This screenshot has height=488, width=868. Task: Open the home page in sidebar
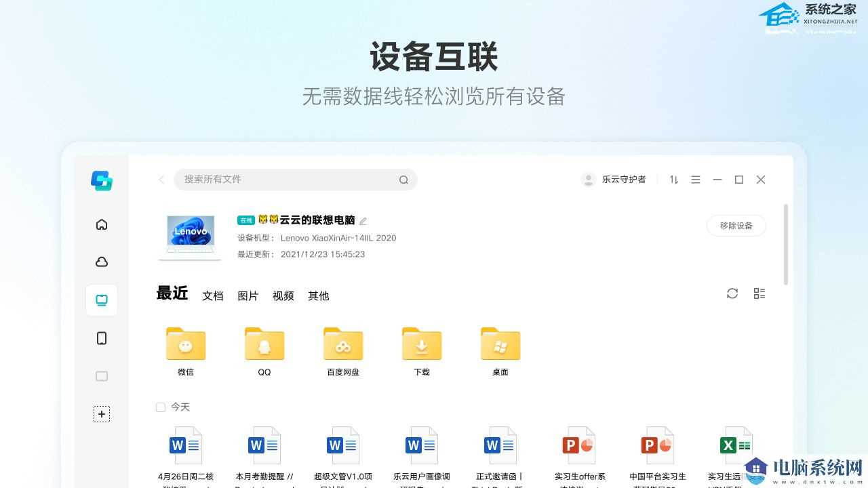[102, 224]
